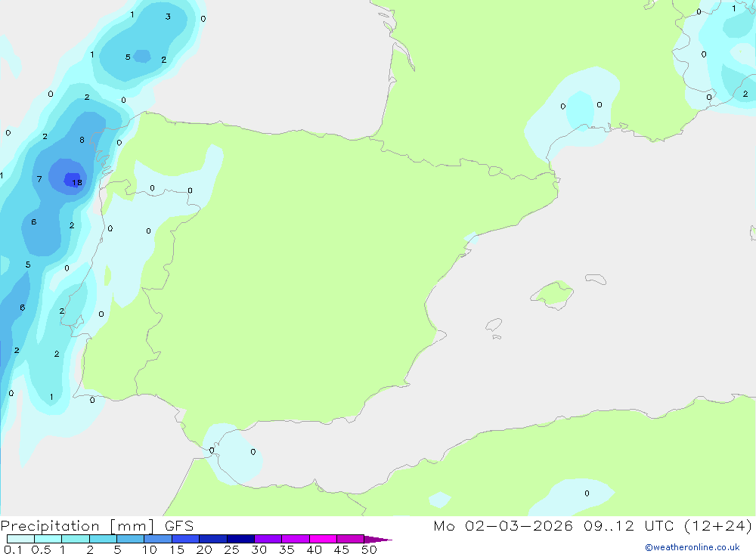
Task: Click the "02-03-2026" date text
Action: (519, 525)
